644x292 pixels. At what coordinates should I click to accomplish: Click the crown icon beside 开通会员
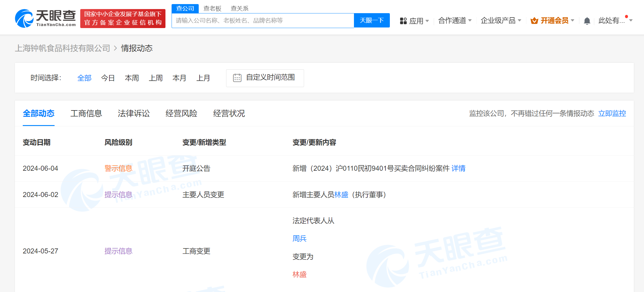[x=534, y=20]
